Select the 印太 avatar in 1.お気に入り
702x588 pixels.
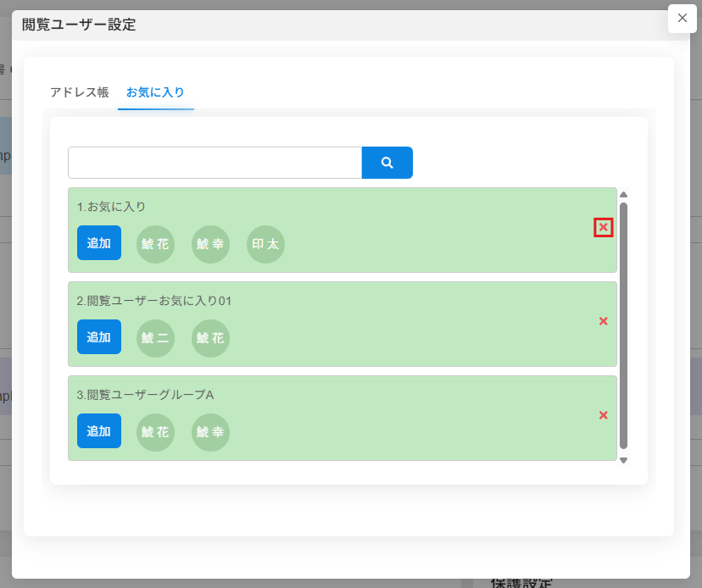click(265, 244)
